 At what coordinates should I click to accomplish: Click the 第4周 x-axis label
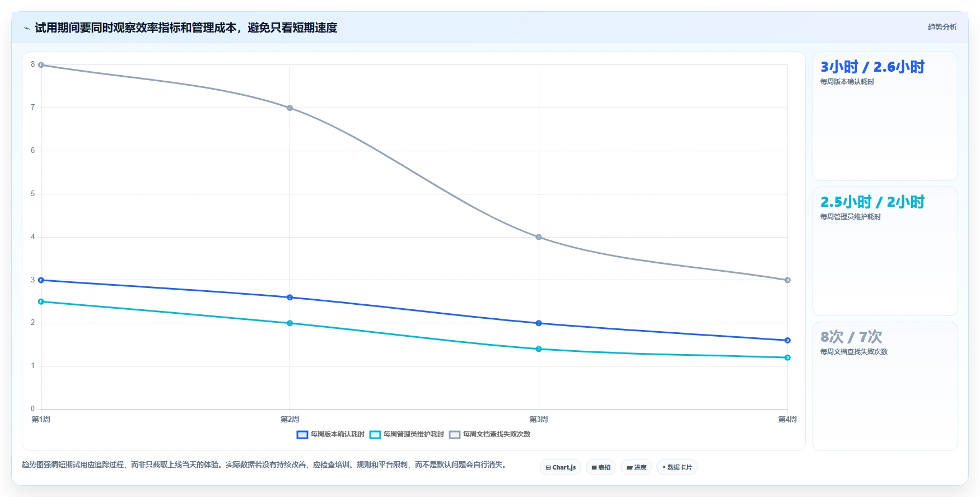point(787,419)
